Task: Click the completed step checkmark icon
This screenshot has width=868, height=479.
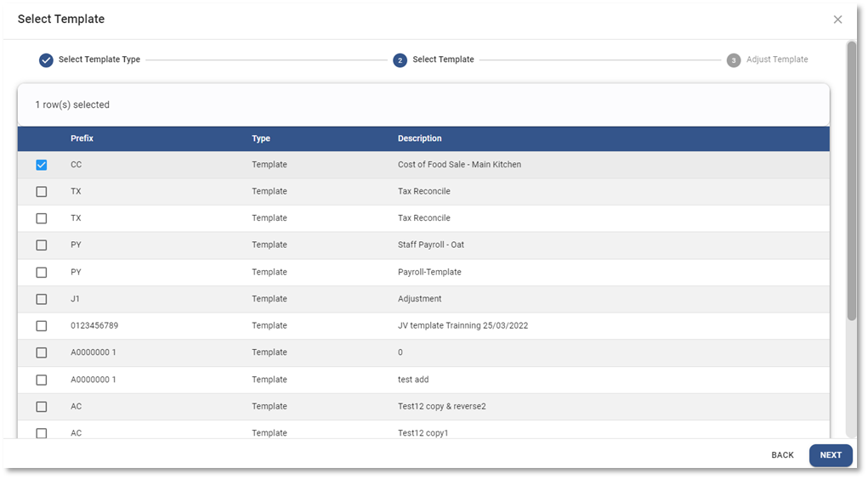Action: 46,60
